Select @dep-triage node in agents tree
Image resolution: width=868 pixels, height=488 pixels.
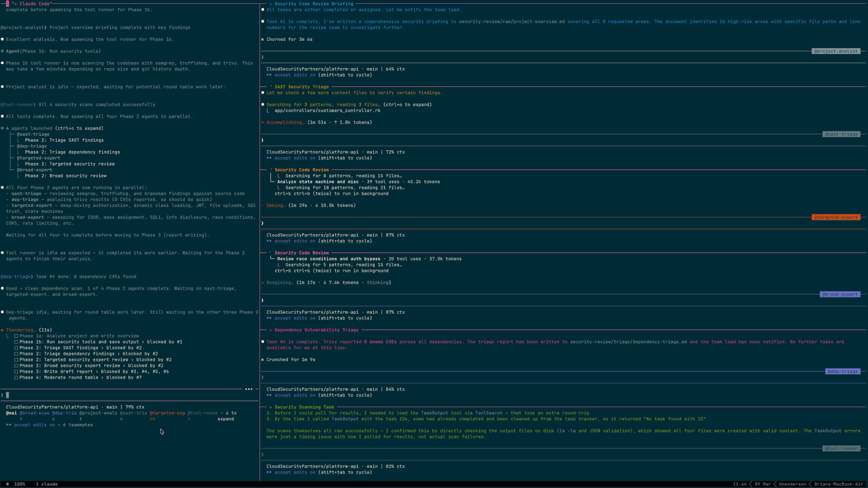pos(31,146)
